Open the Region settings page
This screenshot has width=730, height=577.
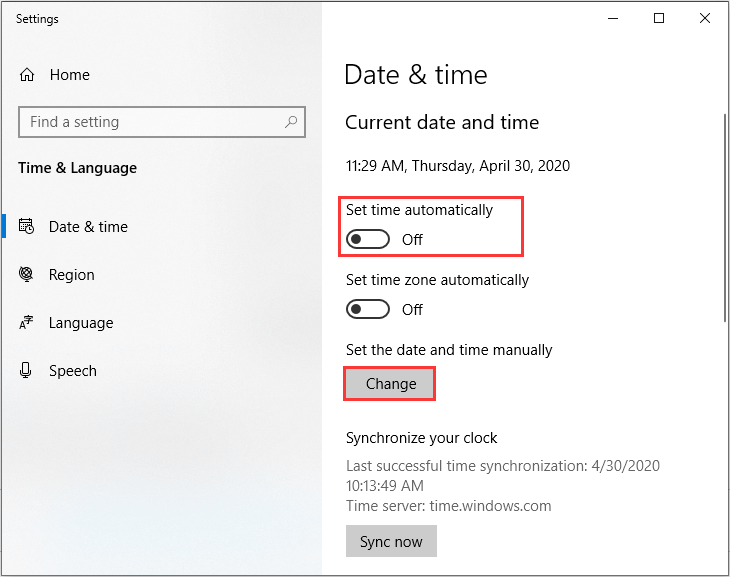(x=72, y=275)
